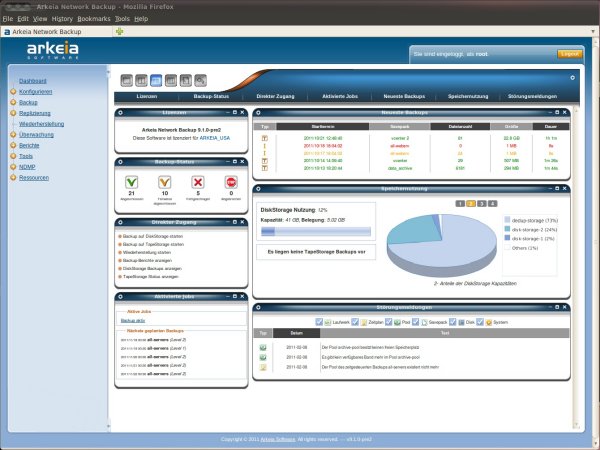
Task: Show chart page 4 in Speichernutzung
Action: coord(492,204)
